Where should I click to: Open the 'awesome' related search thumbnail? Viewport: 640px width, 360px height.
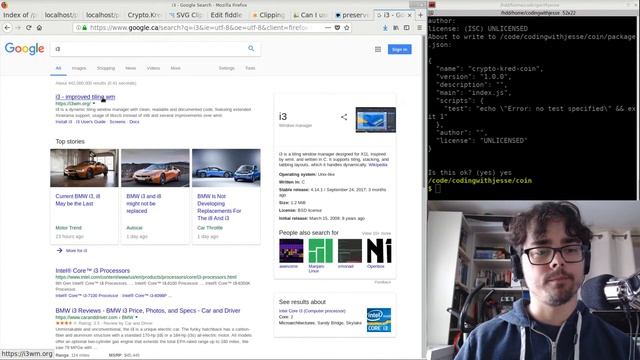[x=291, y=251]
